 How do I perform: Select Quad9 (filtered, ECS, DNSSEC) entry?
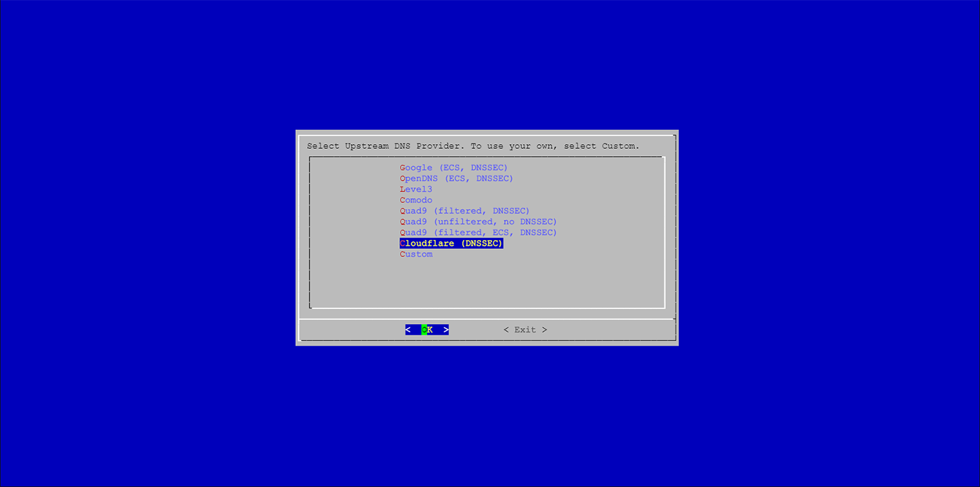(478, 233)
